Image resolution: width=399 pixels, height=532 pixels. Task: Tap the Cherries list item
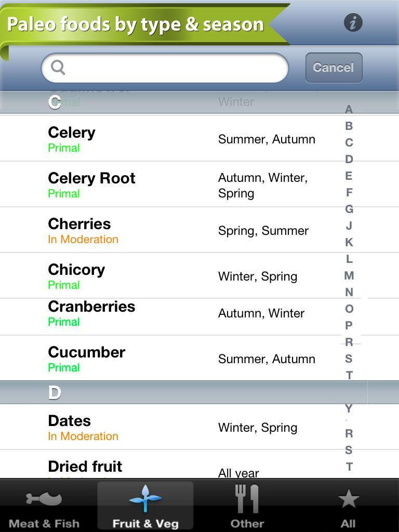pos(171,230)
